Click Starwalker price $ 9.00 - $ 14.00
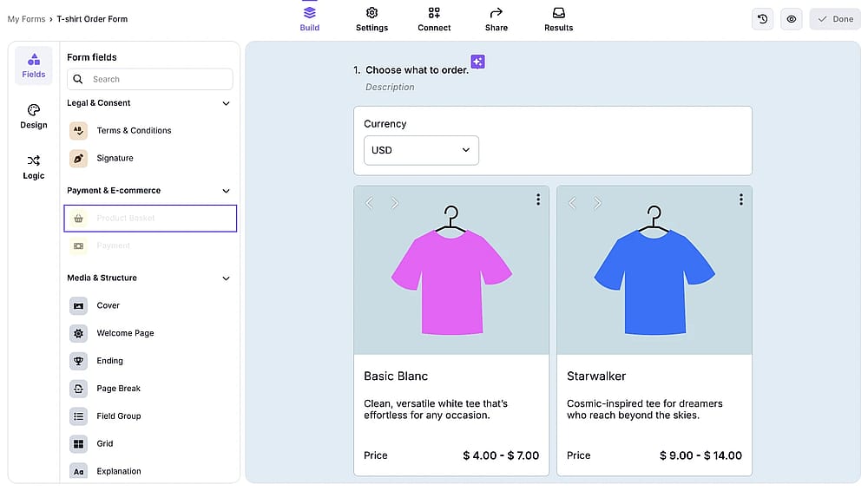 tap(700, 455)
